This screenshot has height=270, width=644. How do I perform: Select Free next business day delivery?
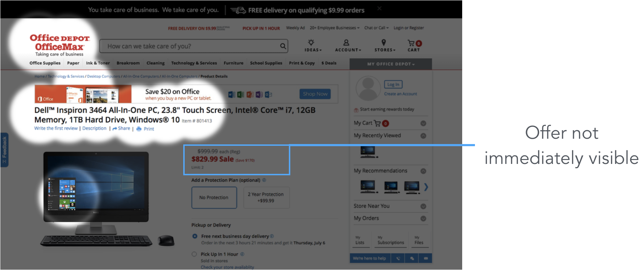pyautogui.click(x=195, y=236)
